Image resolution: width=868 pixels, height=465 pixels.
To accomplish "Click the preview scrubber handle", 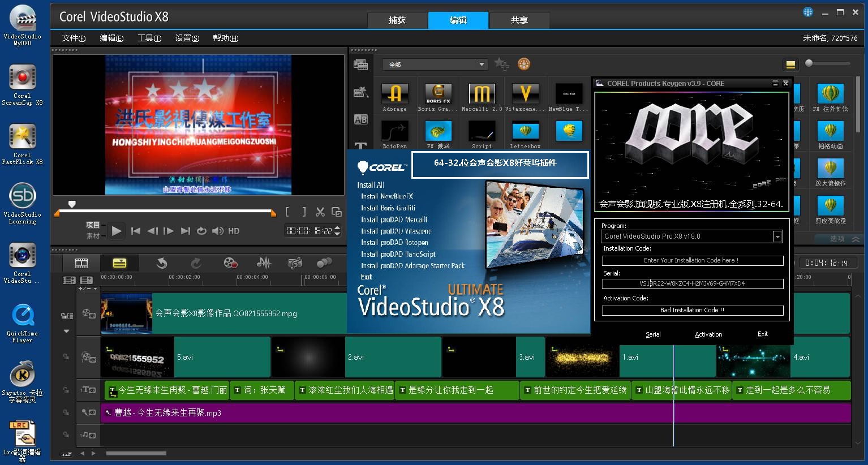I will pos(72,204).
